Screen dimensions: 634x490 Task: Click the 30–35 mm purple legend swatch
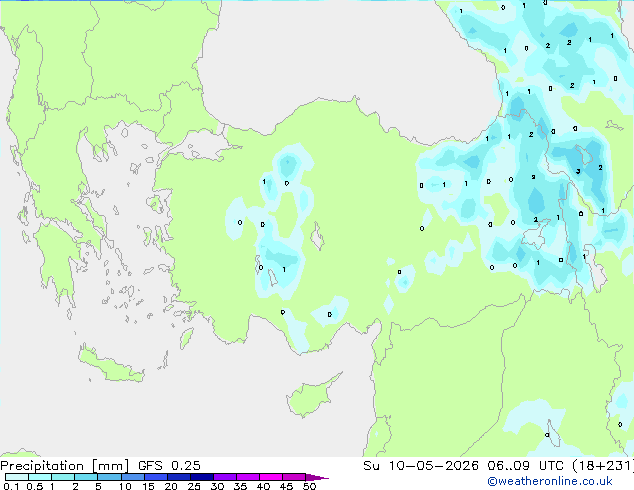225,477
